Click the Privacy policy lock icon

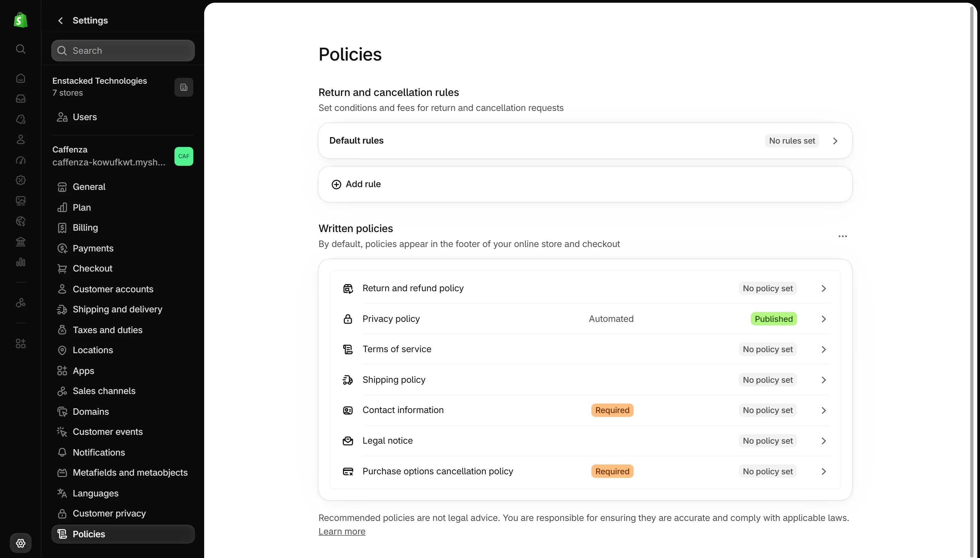coord(348,319)
